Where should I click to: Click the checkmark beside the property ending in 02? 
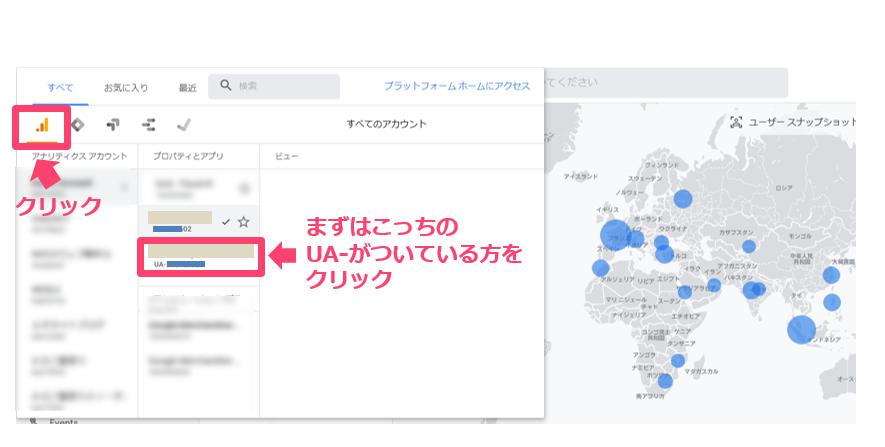(226, 222)
